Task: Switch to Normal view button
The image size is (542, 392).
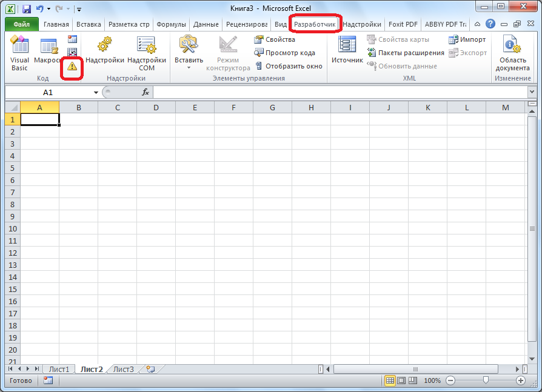Action: [x=390, y=380]
